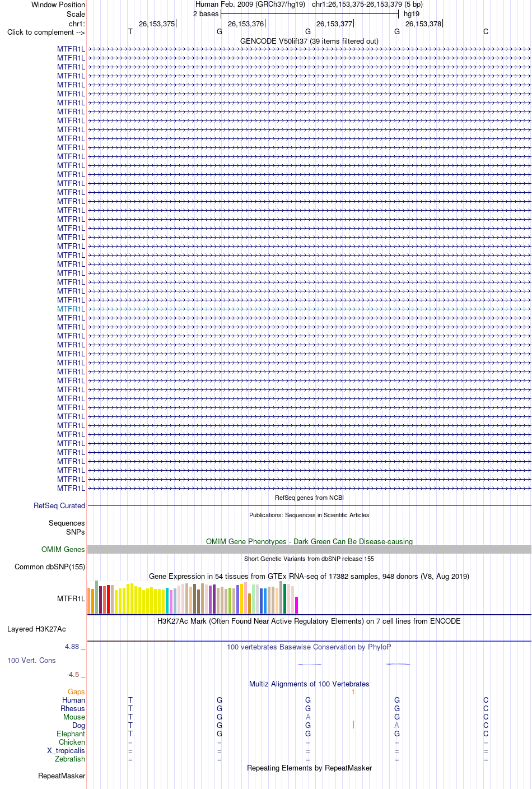The width and height of the screenshot is (532, 789).
Task: Select the chr1:26,153,375-26,153,379 position text
Action: [x=367, y=4]
